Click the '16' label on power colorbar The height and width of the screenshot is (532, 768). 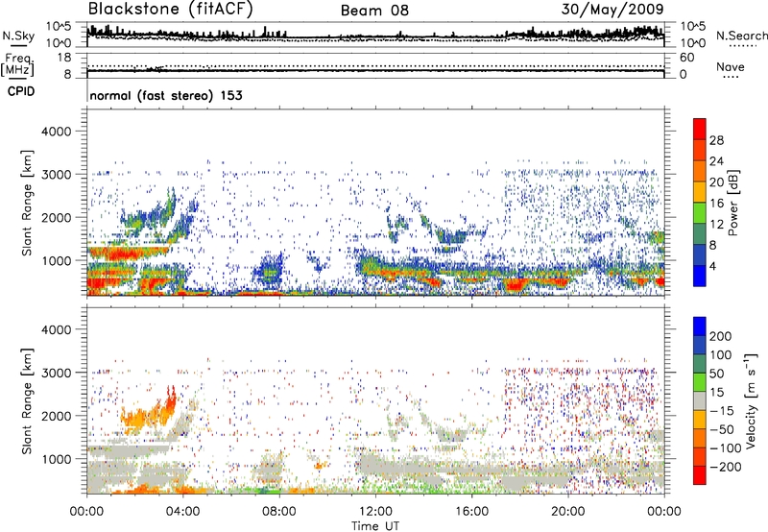716,204
